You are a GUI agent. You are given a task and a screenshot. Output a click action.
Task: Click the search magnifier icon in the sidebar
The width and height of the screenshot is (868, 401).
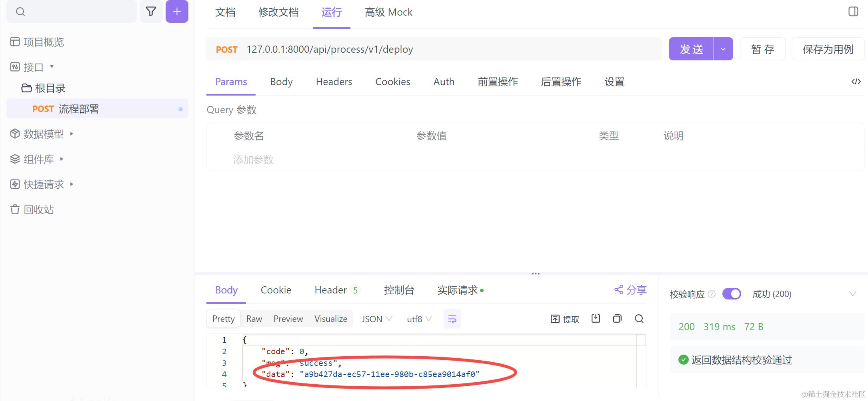pos(20,12)
